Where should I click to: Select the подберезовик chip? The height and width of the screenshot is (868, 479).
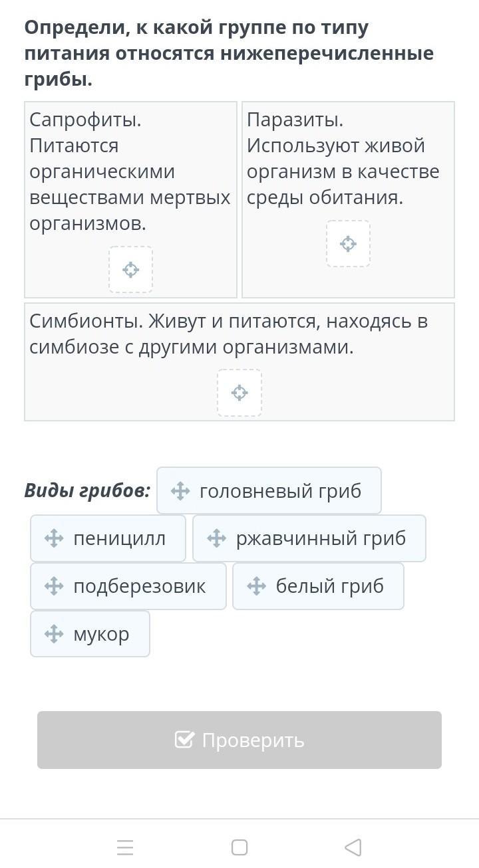pyautogui.click(x=128, y=586)
